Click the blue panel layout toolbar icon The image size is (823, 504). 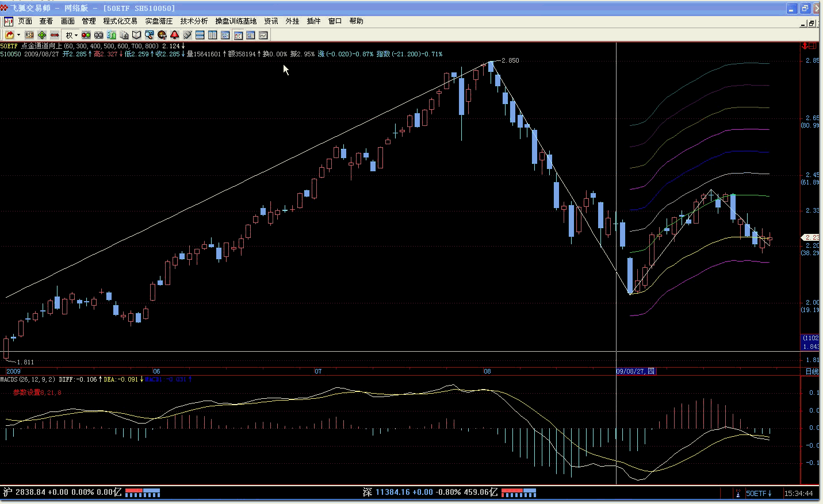tap(238, 35)
